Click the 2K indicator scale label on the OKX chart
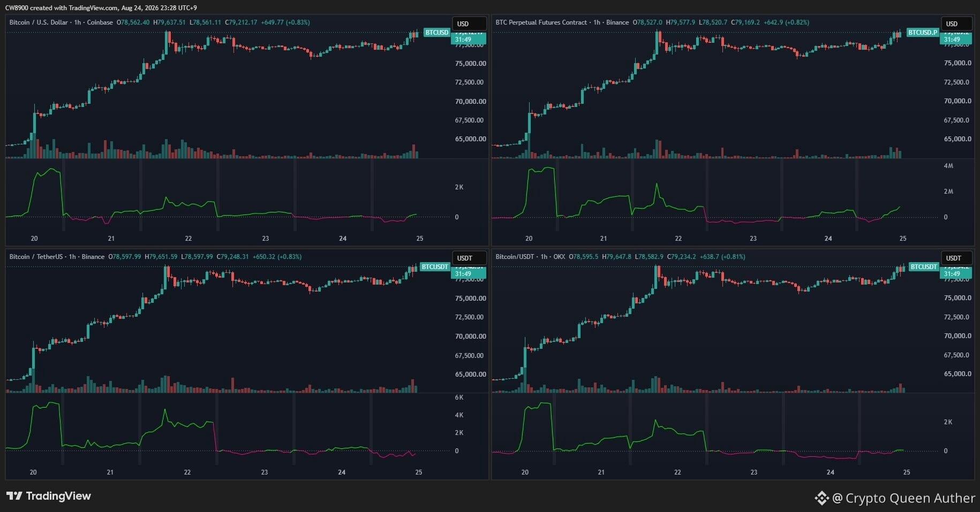Viewport: 980px width, 512px height. tap(948, 422)
